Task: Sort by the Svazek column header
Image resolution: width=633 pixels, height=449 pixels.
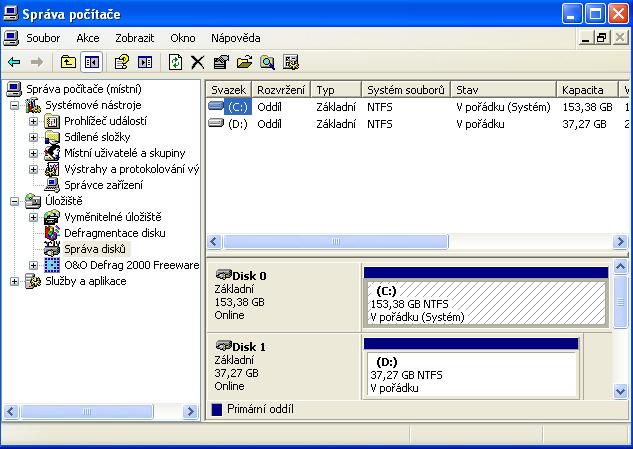Action: pos(228,90)
